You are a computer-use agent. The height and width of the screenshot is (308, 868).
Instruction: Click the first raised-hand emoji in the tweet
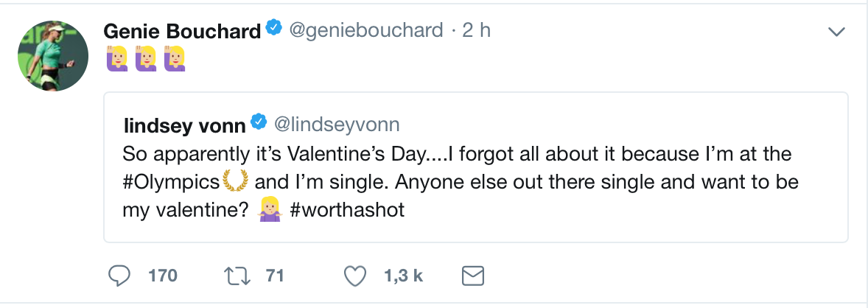click(x=117, y=59)
